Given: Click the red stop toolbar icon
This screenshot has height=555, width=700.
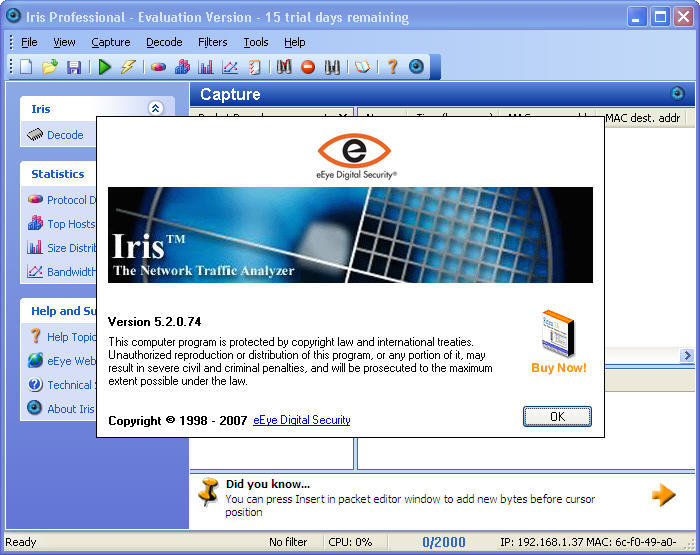Looking at the screenshot, I should pyautogui.click(x=308, y=67).
